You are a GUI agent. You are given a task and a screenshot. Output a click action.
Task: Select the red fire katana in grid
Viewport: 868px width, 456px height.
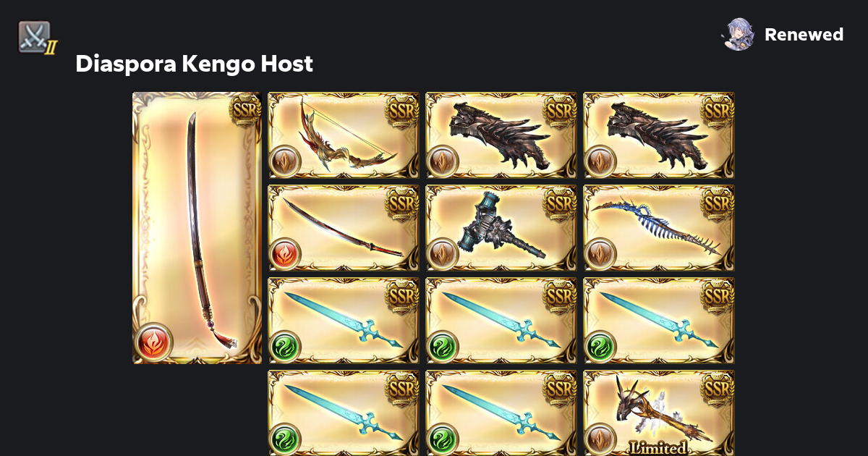point(344,228)
